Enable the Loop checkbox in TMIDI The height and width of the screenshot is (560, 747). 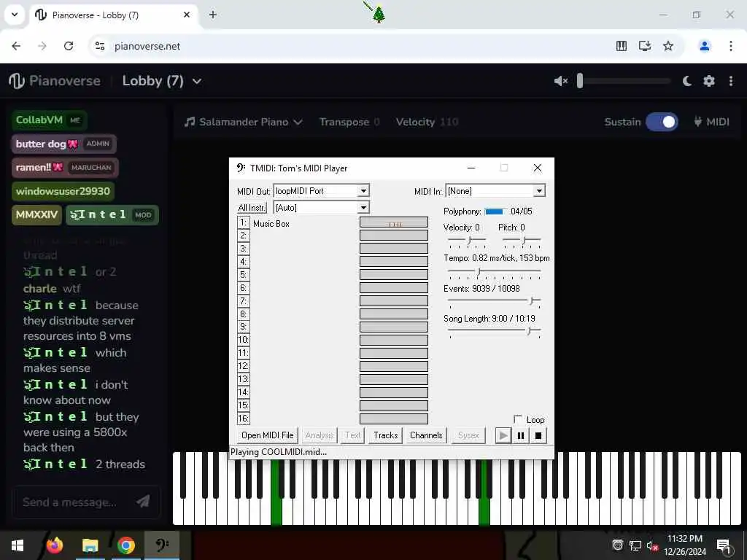(517, 419)
